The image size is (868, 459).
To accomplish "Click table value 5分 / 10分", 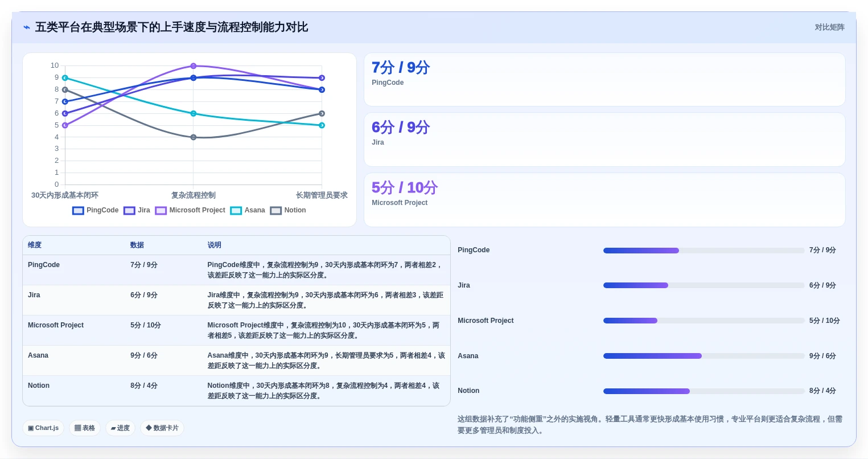I will pyautogui.click(x=146, y=325).
